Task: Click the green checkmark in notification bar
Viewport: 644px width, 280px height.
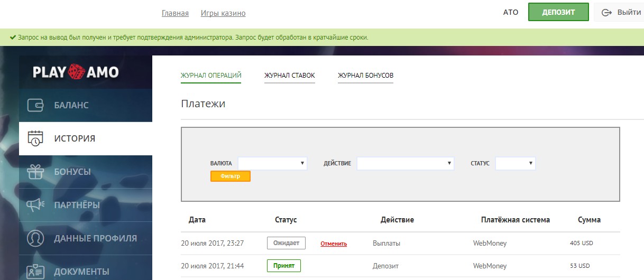Action: point(13,38)
